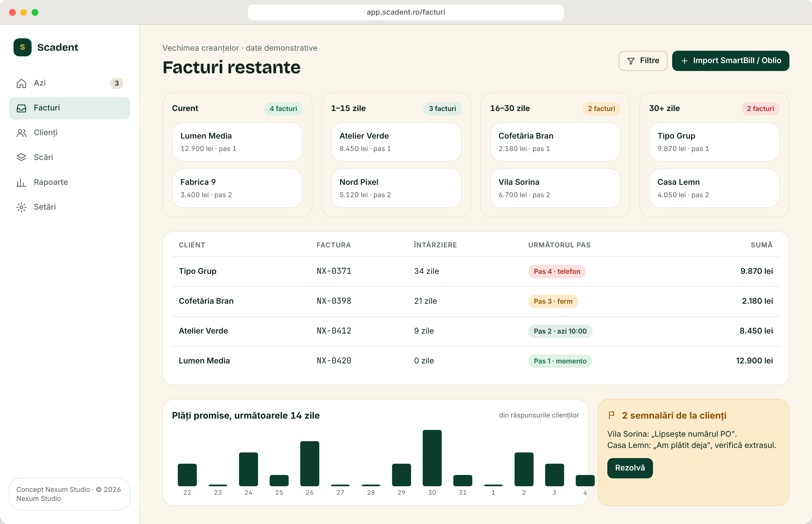Open the Rapoarte chart icon
Image resolution: width=812 pixels, height=524 pixels.
pyautogui.click(x=21, y=182)
